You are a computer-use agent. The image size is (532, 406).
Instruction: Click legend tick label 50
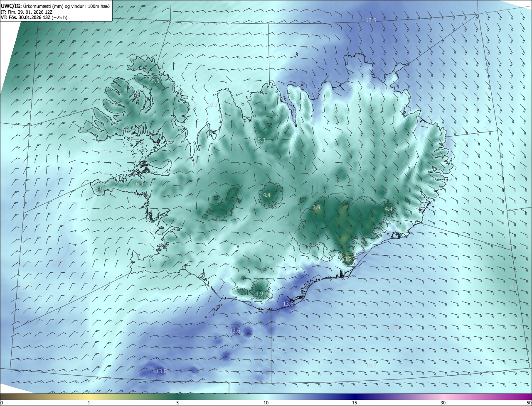[x=529, y=403]
